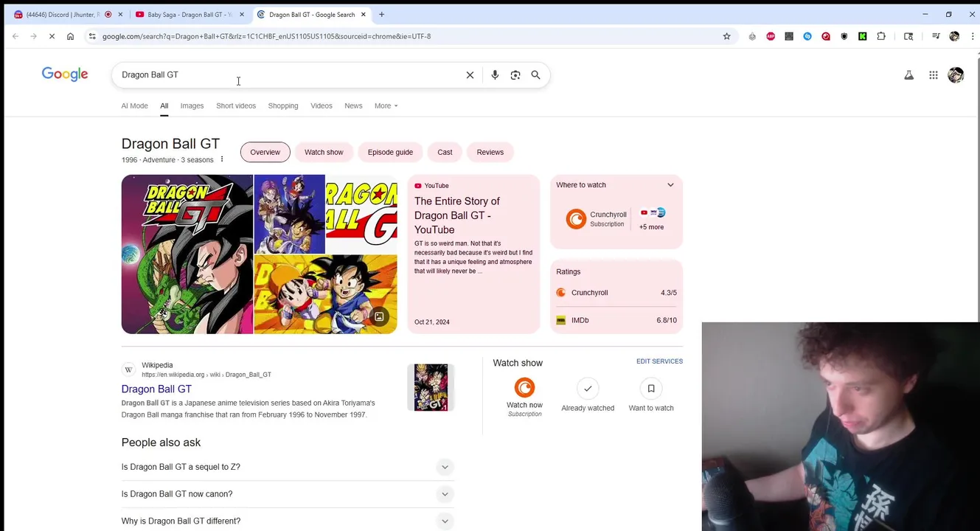The width and height of the screenshot is (980, 531).
Task: View site information icon in address bar
Action: (x=92, y=36)
